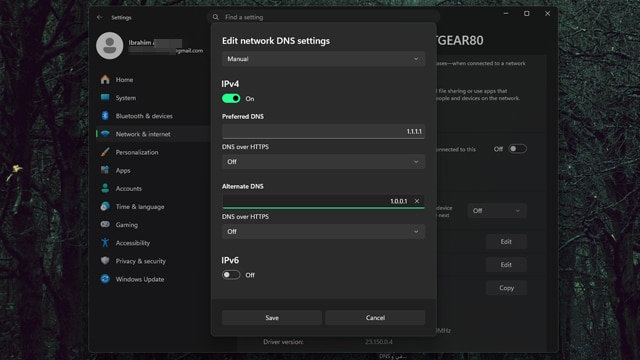Click the Personalization brush icon
The height and width of the screenshot is (360, 640).
click(x=105, y=152)
